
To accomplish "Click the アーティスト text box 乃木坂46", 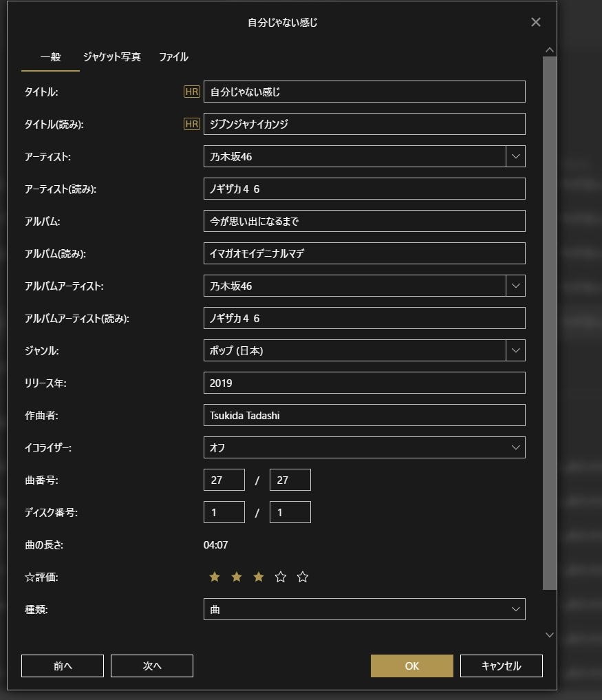I will (355, 156).
